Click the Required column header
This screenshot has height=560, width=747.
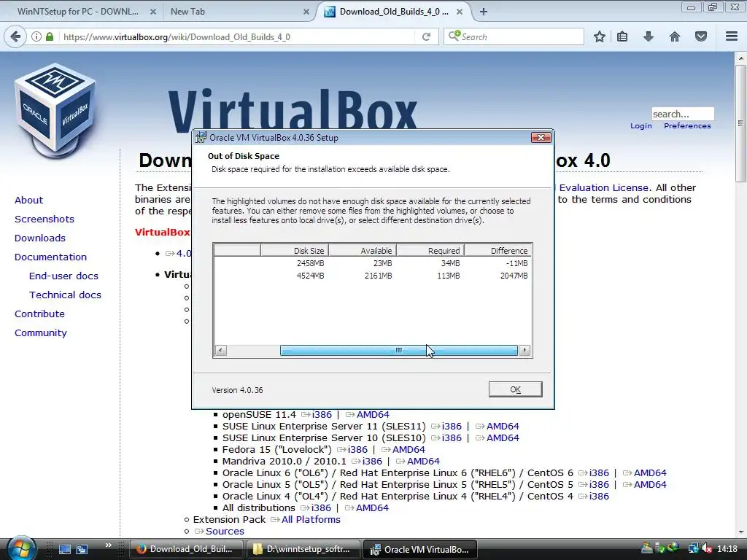pos(430,251)
